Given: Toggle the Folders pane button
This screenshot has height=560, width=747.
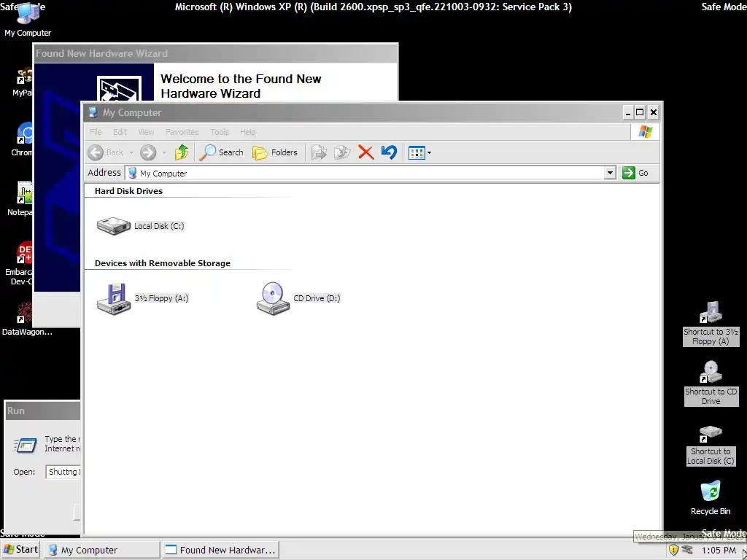Looking at the screenshot, I should point(275,152).
